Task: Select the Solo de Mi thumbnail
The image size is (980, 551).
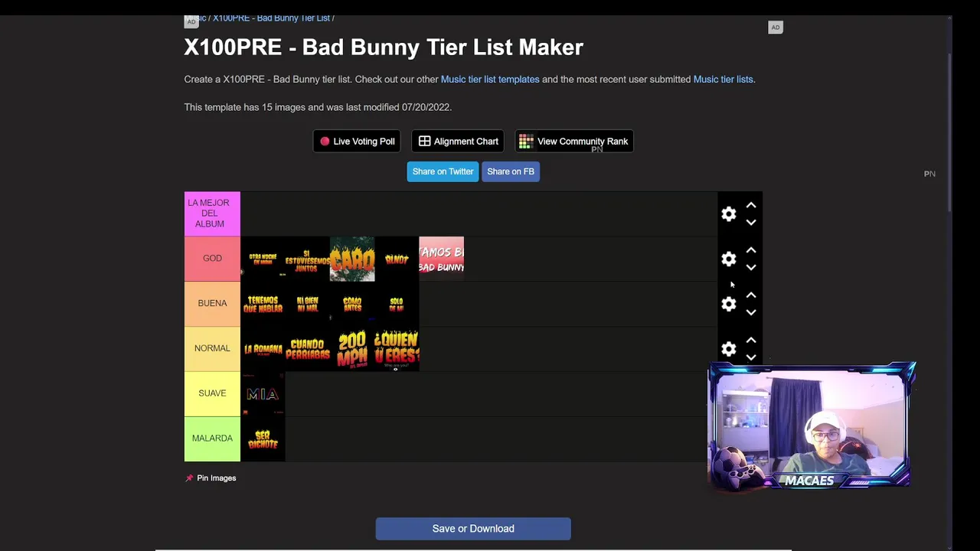Action: pos(397,305)
